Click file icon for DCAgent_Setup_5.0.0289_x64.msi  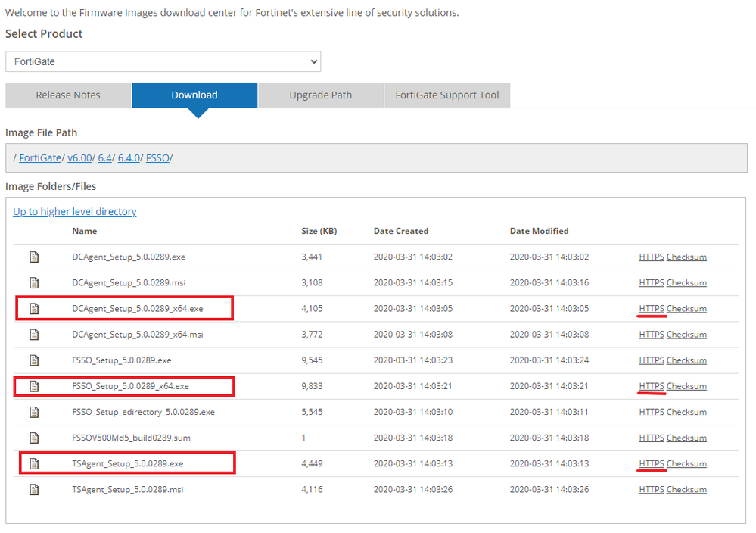pos(34,335)
